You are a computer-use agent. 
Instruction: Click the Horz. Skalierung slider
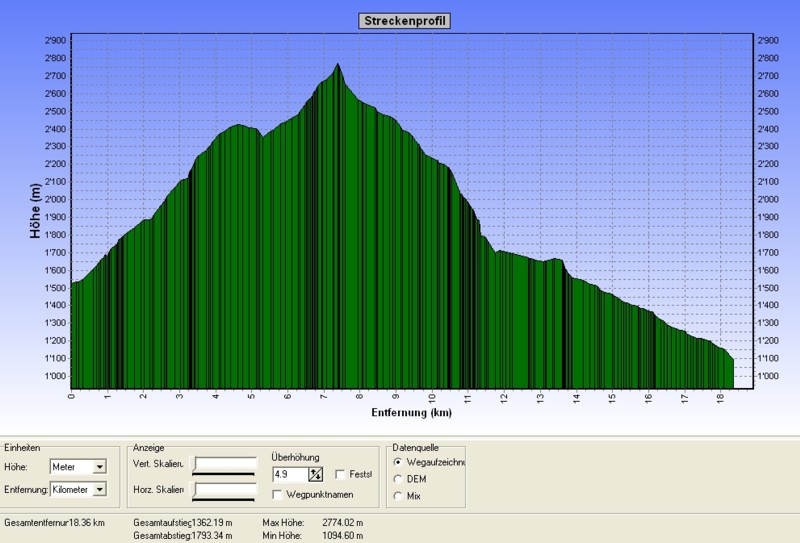[225, 489]
